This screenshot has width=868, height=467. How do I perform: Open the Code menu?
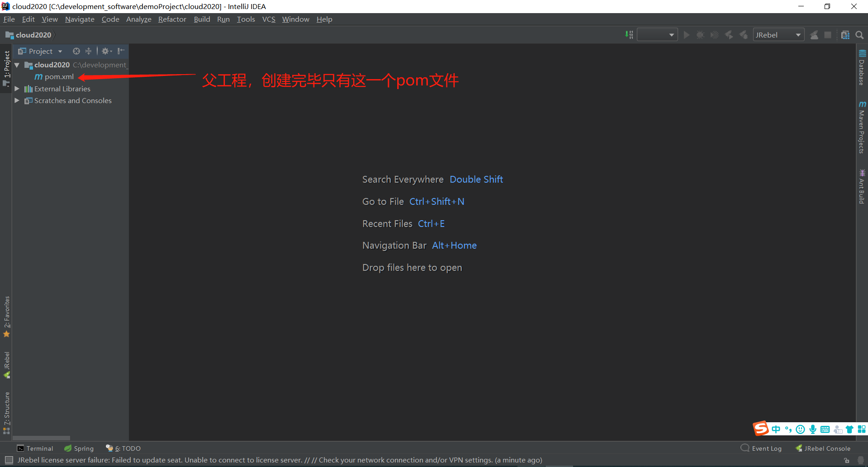click(110, 19)
